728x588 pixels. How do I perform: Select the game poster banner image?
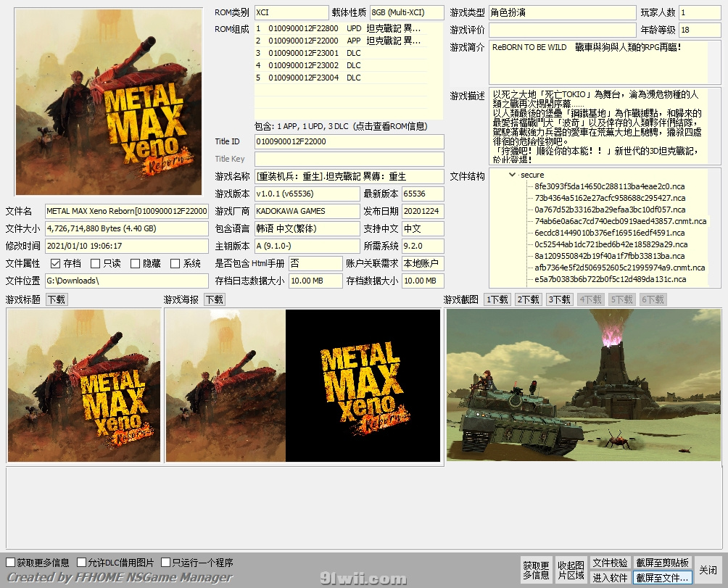coord(302,386)
